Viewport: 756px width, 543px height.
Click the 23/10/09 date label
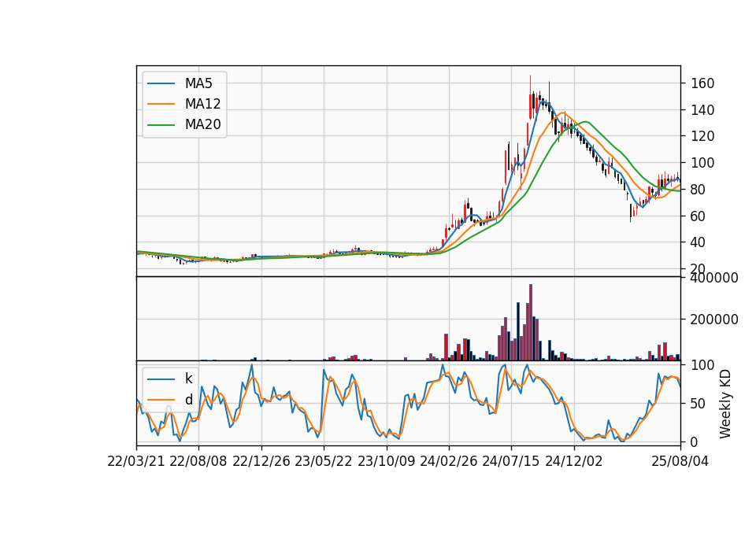[x=386, y=461]
